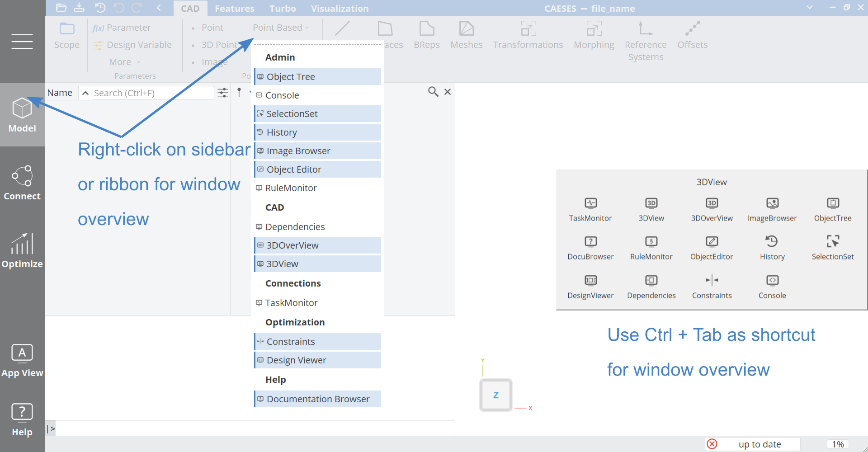Expand the More parameters dropdown
The image size is (868, 452).
point(125,62)
